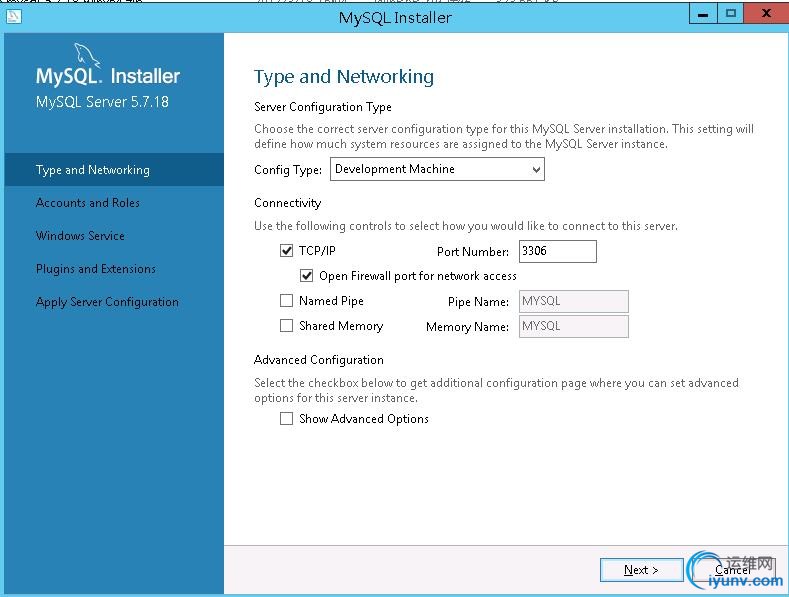Click the 'Connectivity' section label
The width and height of the screenshot is (789, 597).
(287, 203)
